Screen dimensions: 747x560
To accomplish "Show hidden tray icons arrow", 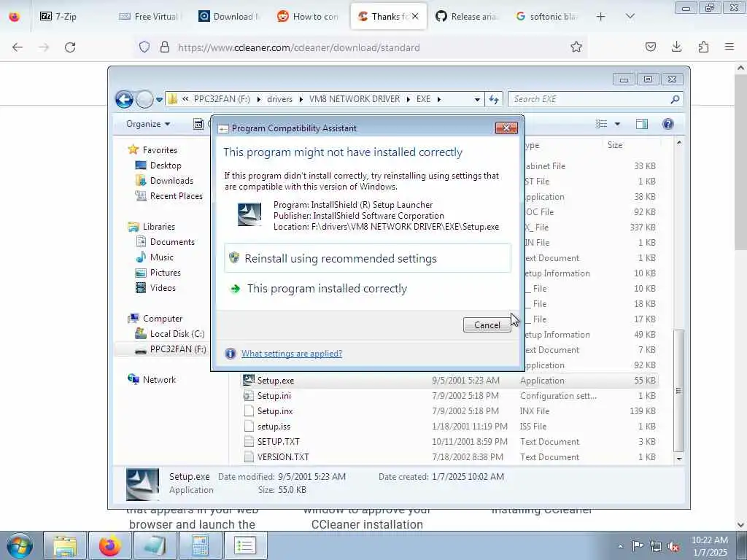I will coord(620,546).
